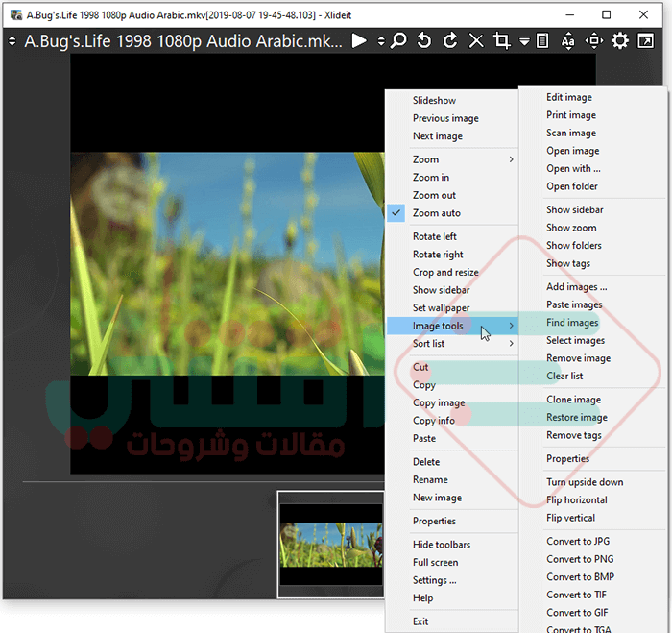This screenshot has height=633, width=672.
Task: Toggle the sidebar panel icon in toolbar
Action: click(x=542, y=41)
